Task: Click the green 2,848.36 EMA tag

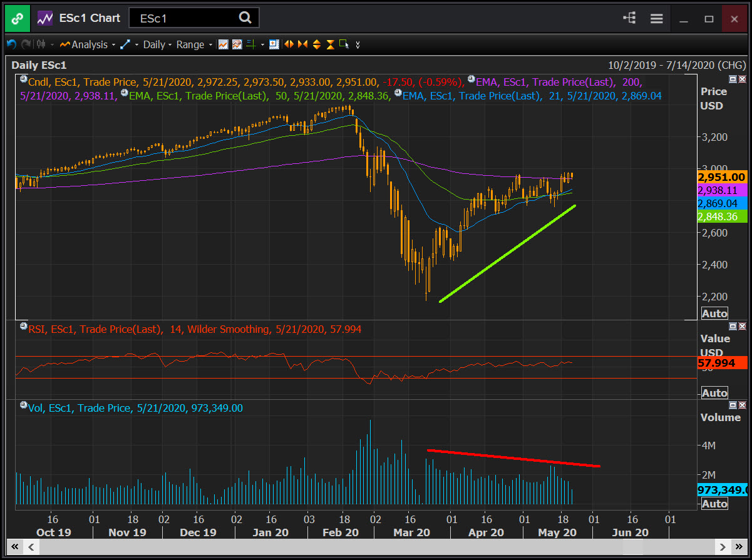Action: tap(721, 216)
